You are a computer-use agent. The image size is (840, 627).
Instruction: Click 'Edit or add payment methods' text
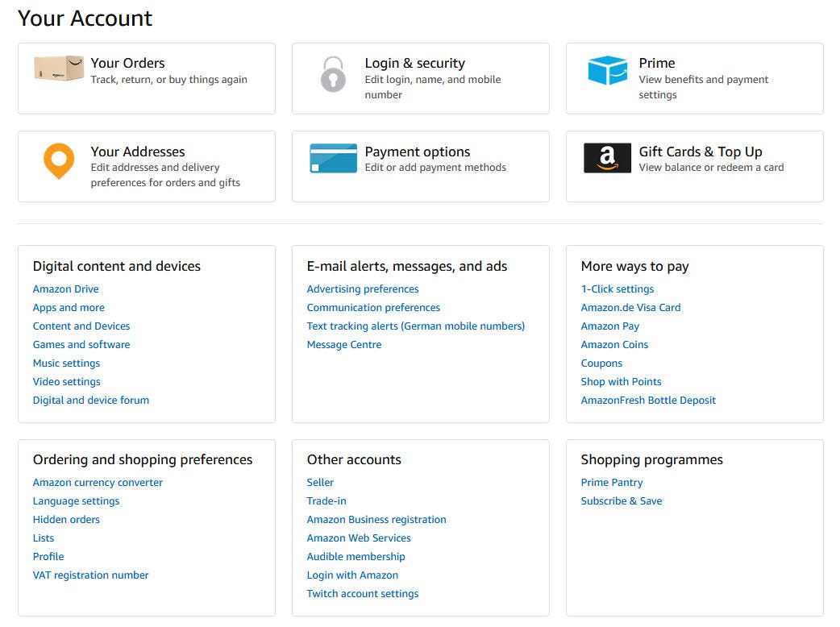(435, 168)
